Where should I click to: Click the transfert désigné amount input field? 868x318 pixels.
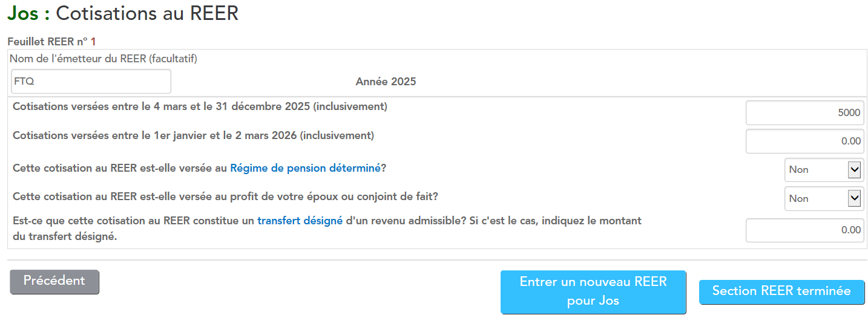coord(804,230)
